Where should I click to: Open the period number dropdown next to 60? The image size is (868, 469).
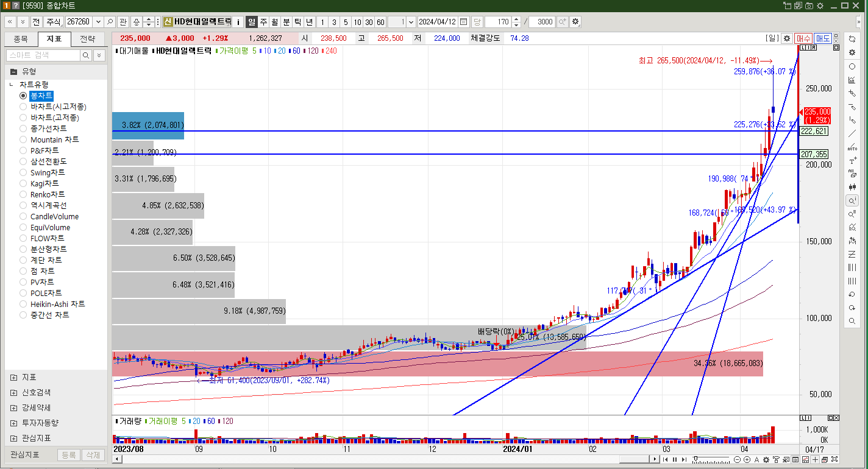point(411,21)
